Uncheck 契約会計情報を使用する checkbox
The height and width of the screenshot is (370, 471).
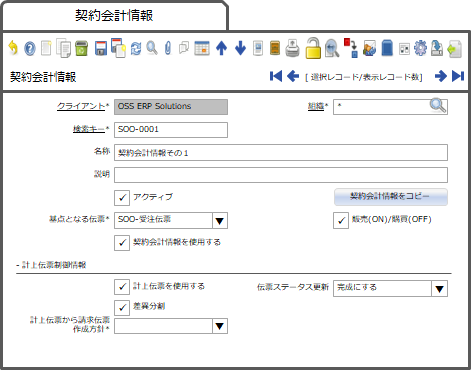[x=122, y=243]
